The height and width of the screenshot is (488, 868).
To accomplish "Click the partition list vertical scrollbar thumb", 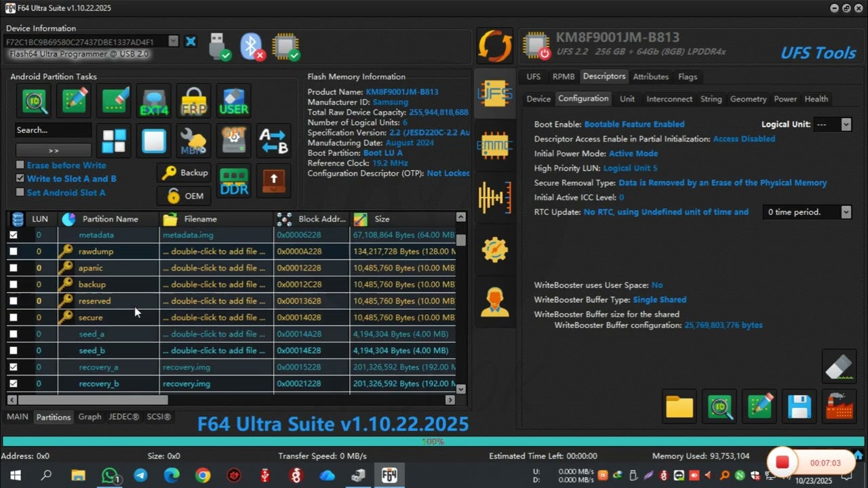I will [x=461, y=240].
